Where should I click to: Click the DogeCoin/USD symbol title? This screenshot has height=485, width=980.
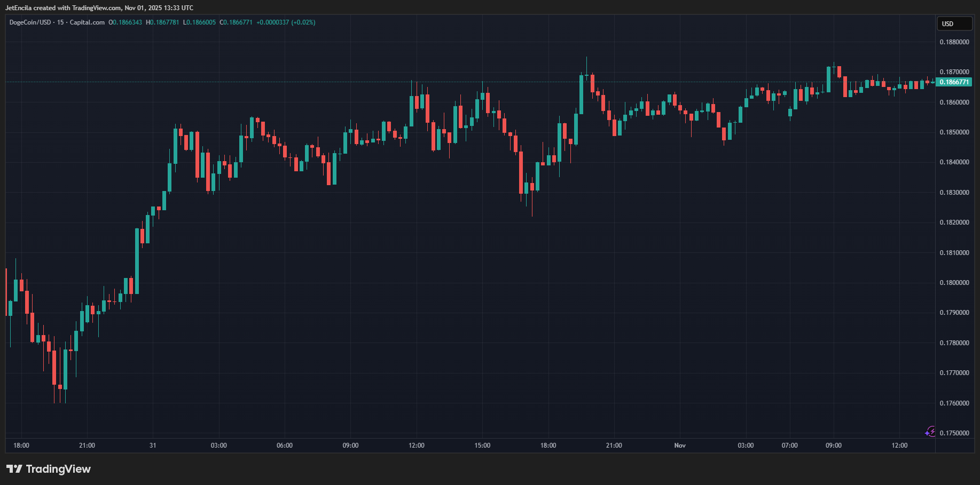click(x=30, y=22)
